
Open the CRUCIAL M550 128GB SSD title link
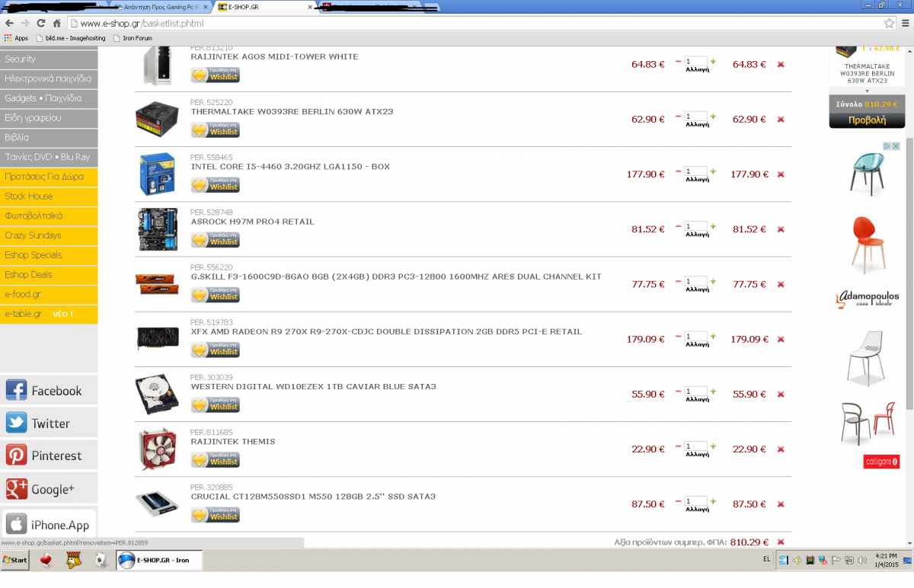tap(313, 497)
